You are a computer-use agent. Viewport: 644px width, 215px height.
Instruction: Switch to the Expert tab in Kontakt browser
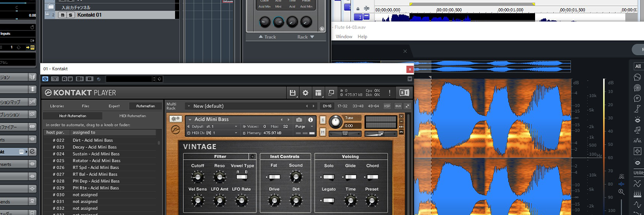click(114, 106)
